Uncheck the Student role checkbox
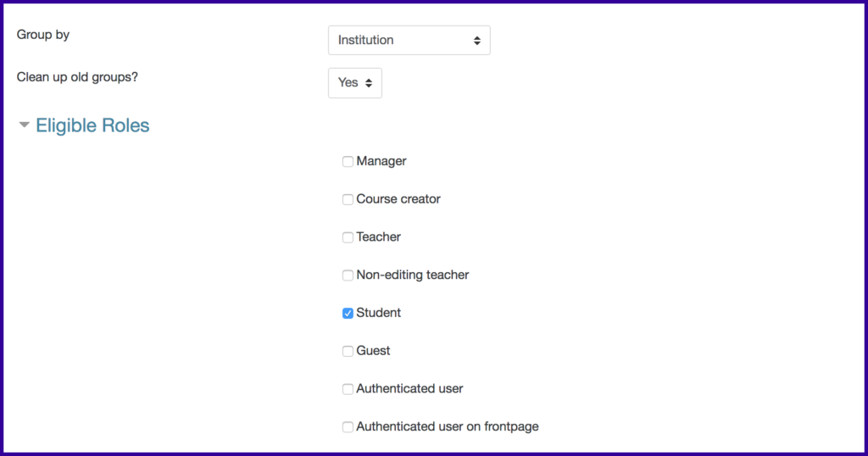Viewport: 868px width, 456px height. 348,314
